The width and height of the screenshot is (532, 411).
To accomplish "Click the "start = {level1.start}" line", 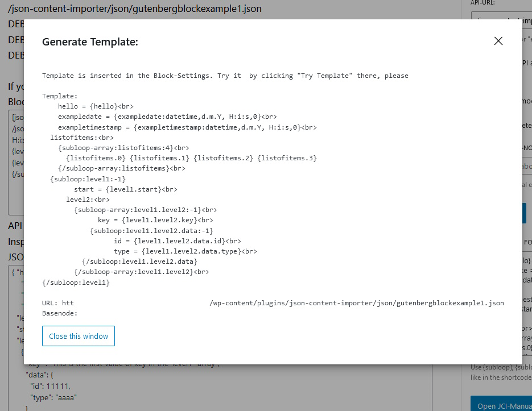I will tap(125, 189).
